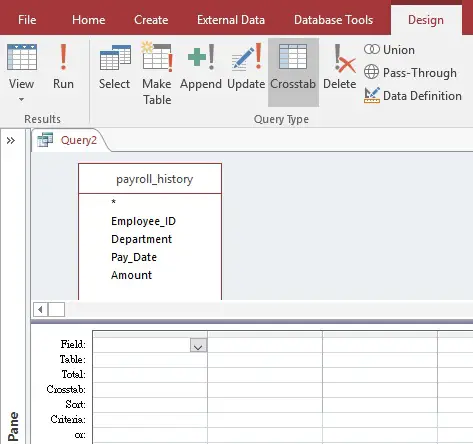Viewport: 473px width, 444px height.
Task: Click the Amount field in payroll_history
Action: (131, 275)
